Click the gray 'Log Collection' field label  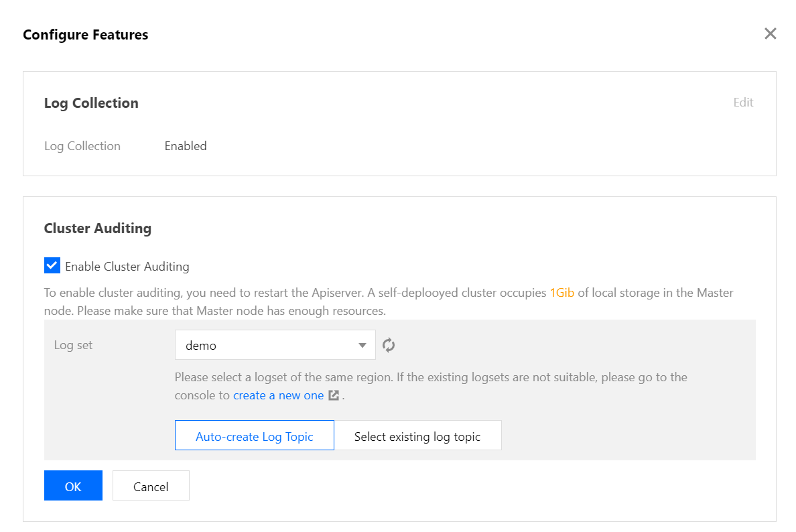click(x=82, y=146)
